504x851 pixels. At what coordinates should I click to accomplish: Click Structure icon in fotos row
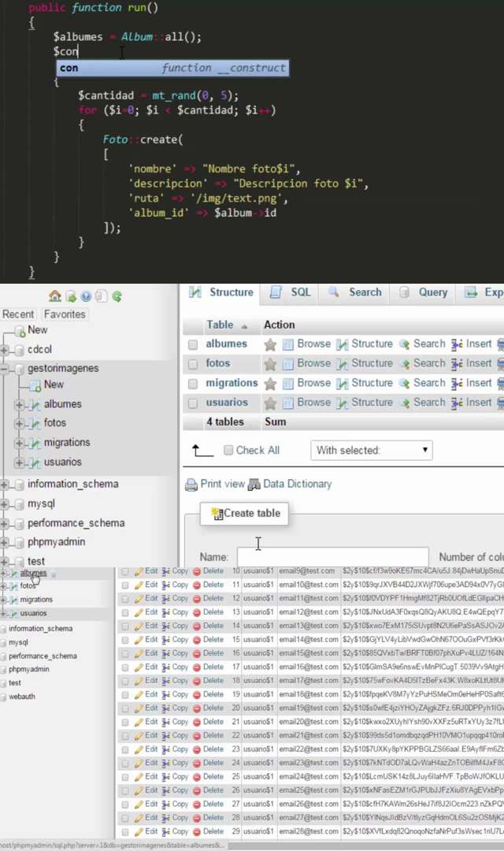343,363
